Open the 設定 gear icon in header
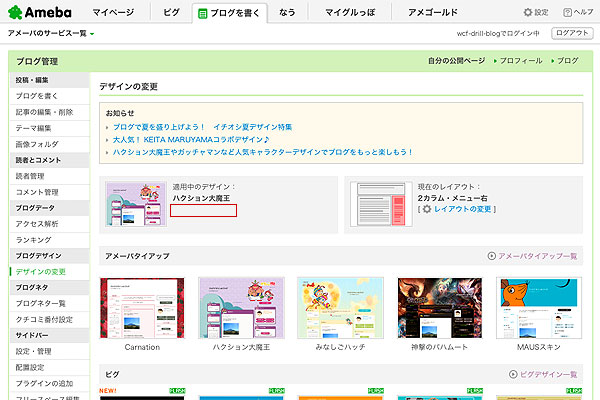600x400 pixels. (528, 12)
